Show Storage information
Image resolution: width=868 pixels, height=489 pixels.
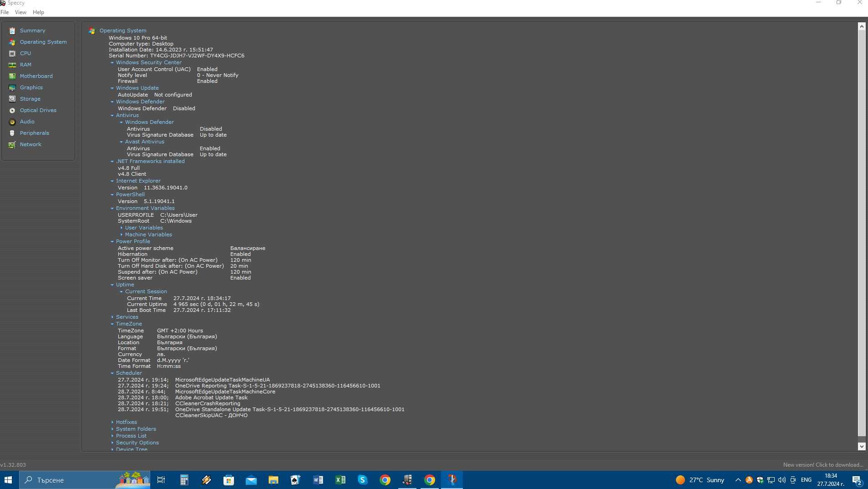30,99
